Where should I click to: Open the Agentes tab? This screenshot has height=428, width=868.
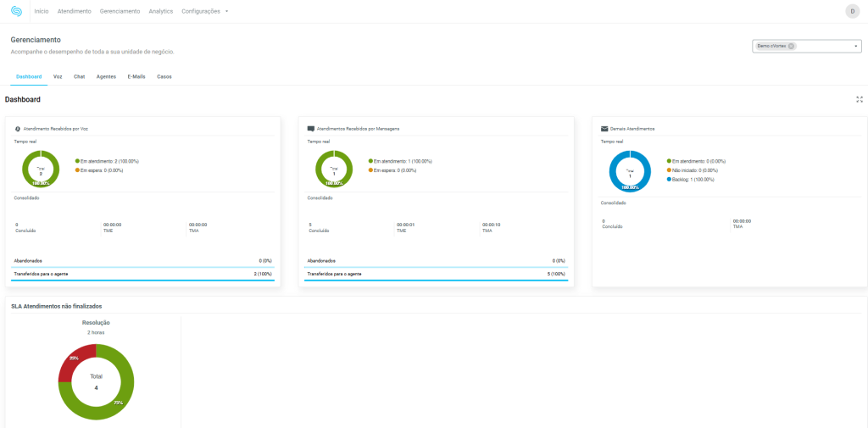(x=106, y=76)
